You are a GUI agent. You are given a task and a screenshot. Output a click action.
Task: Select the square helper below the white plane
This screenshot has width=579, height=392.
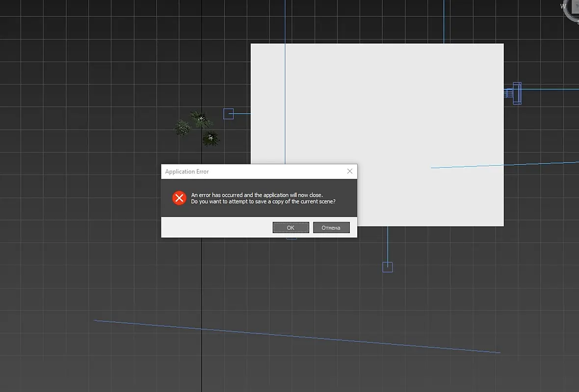click(387, 267)
